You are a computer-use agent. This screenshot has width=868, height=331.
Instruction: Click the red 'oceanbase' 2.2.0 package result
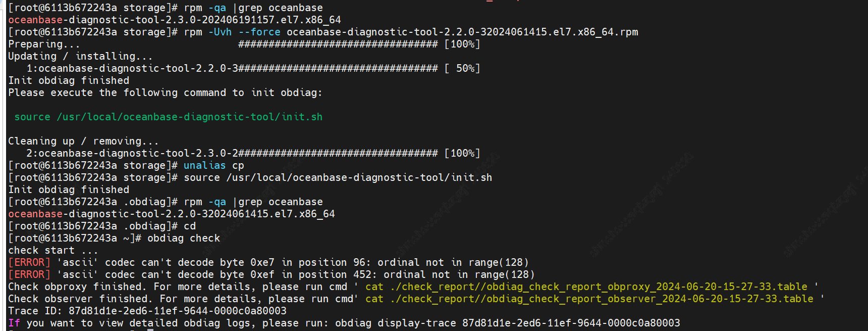tap(35, 214)
